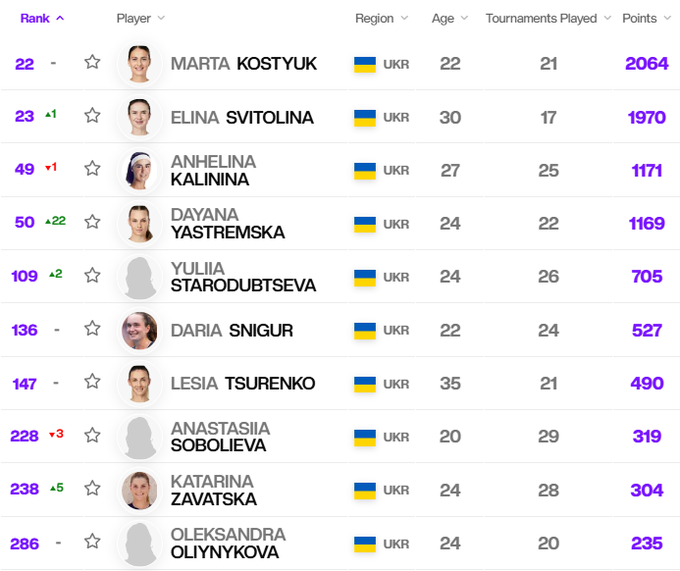Click Dayana Yastremska's player avatar
The width and height of the screenshot is (680, 571).
tap(139, 223)
